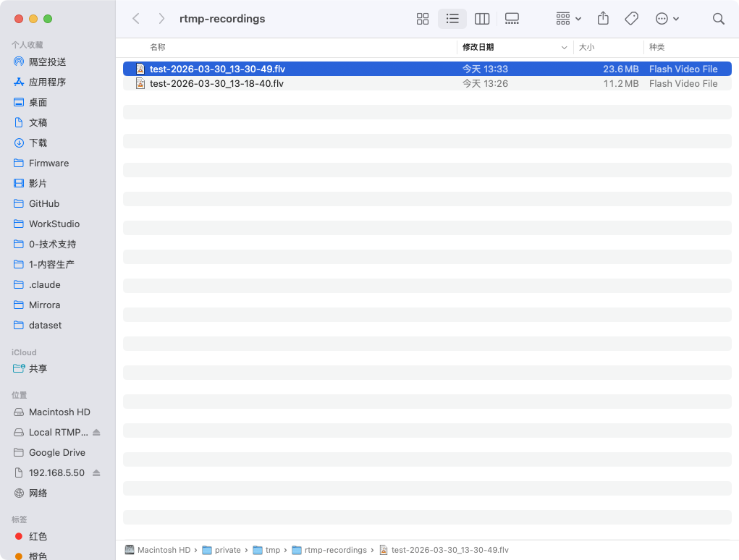The width and height of the screenshot is (739, 560).
Task: Toggle the active list view button
Action: coord(452,19)
